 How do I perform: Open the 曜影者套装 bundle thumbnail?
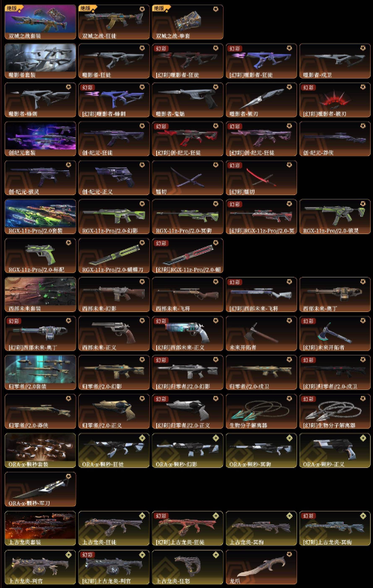tap(41, 61)
